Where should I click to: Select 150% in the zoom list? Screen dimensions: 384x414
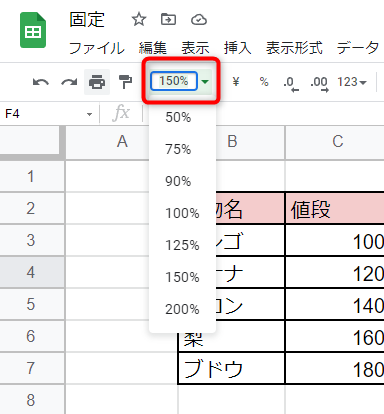(182, 277)
